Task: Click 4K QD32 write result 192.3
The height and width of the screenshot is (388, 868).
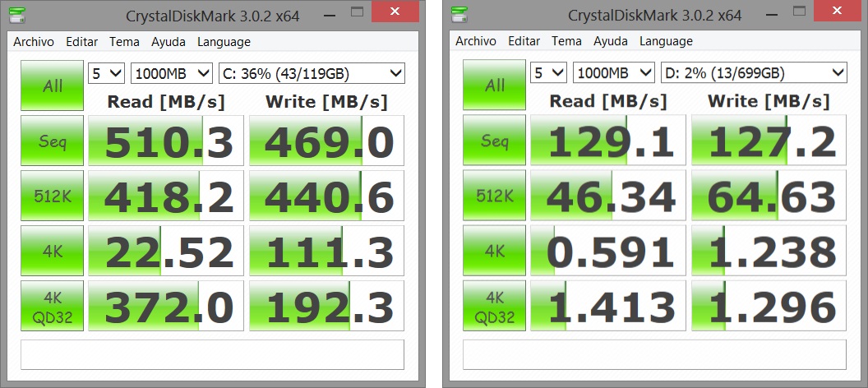Action: 326,306
